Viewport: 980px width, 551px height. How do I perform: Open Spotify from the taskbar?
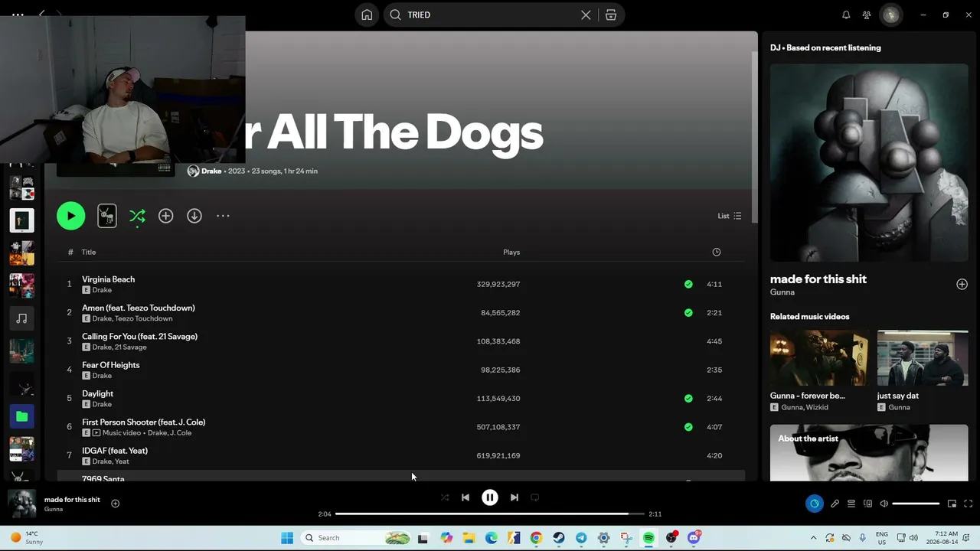[x=648, y=538]
